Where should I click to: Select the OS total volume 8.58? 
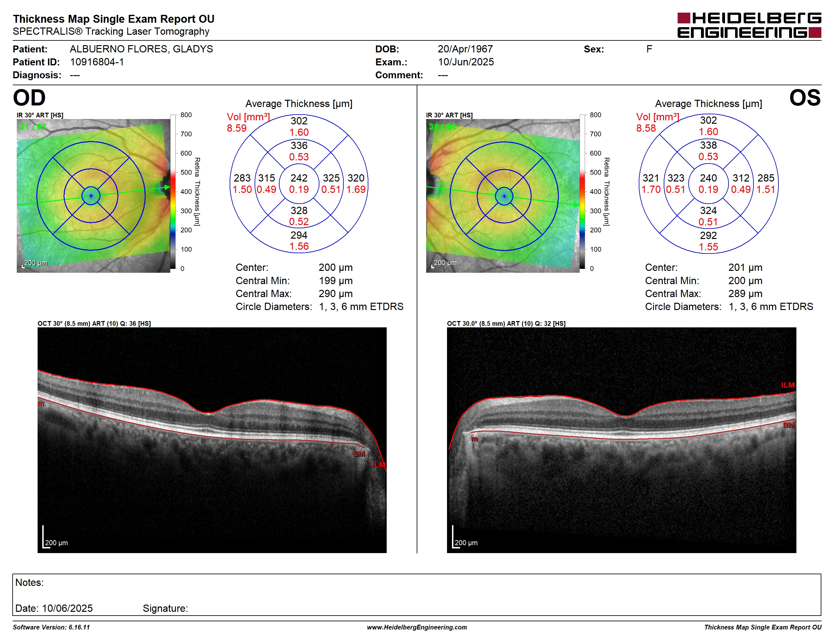tap(646, 128)
